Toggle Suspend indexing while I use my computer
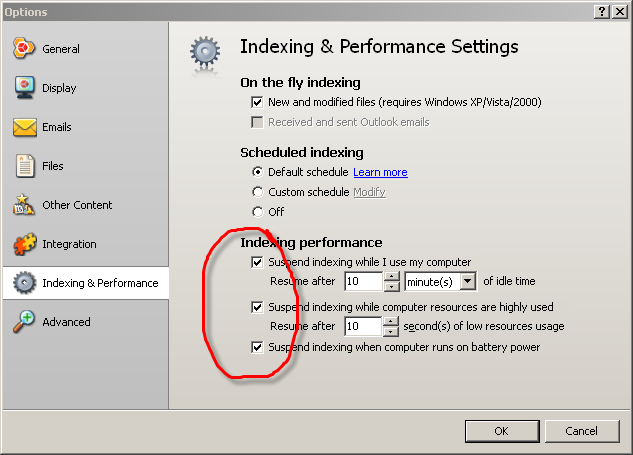This screenshot has height=455, width=633. tap(257, 262)
